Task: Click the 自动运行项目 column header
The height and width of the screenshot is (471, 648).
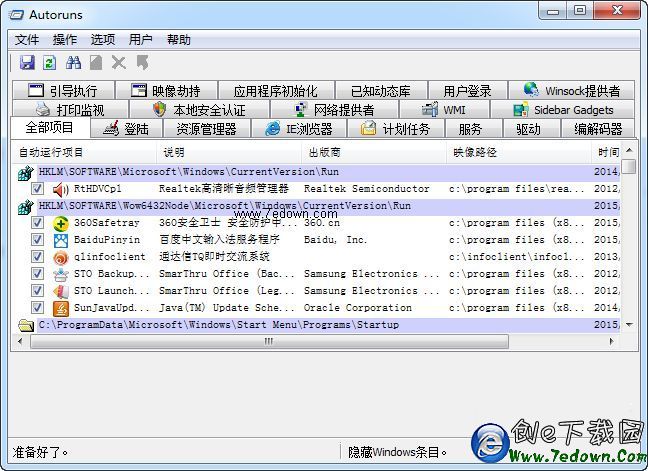Action: [x=52, y=153]
